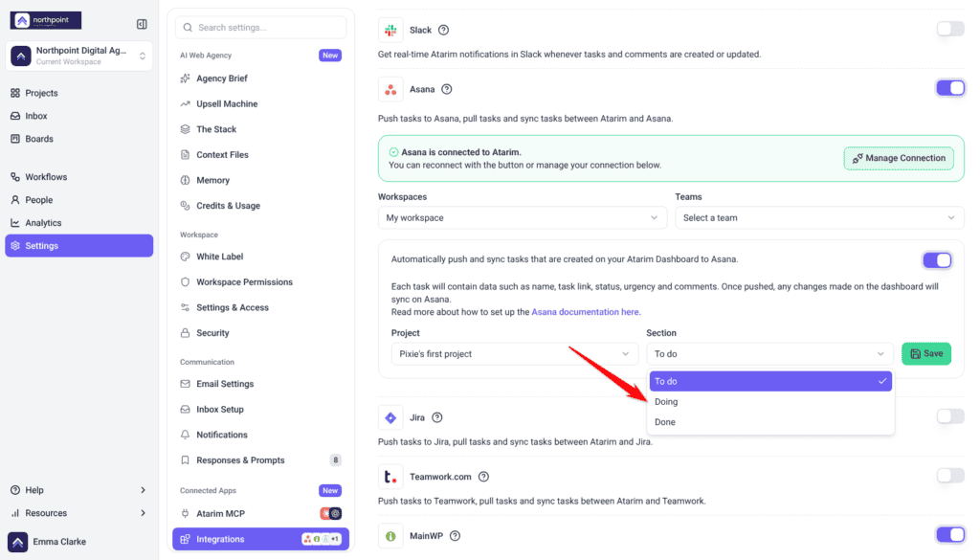Click the Slack logo icon
Viewport: 980px width, 560px height.
click(x=390, y=30)
